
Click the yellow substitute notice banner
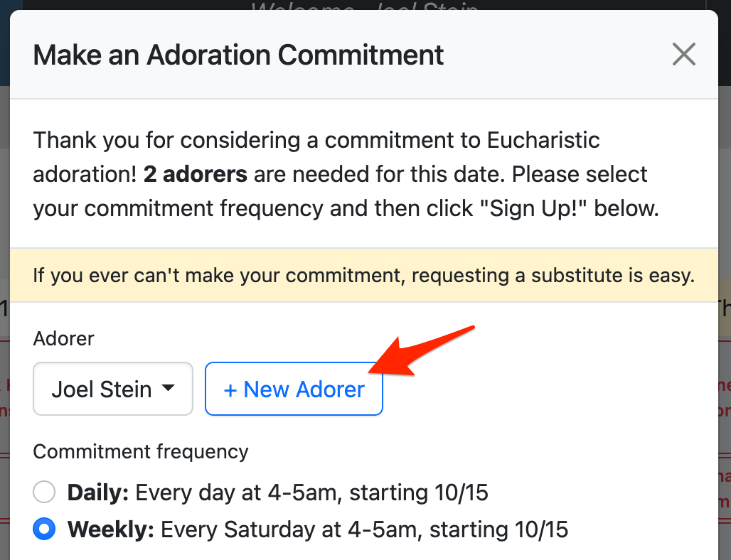tap(363, 275)
